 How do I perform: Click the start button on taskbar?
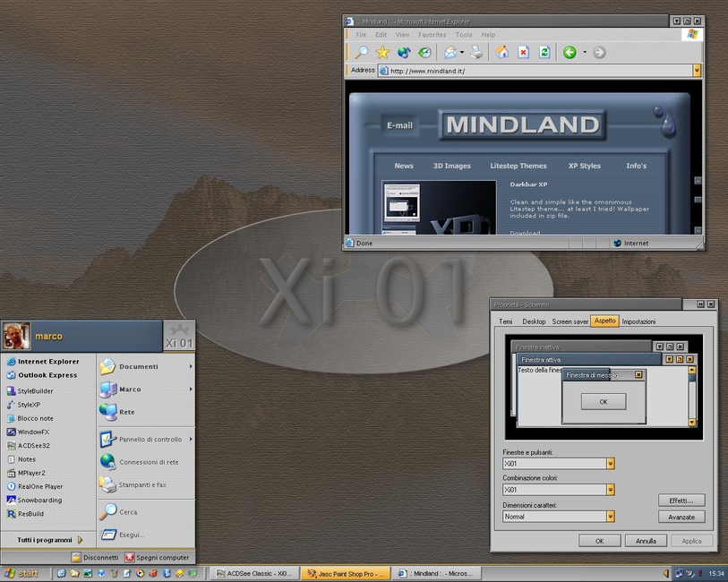click(21, 574)
